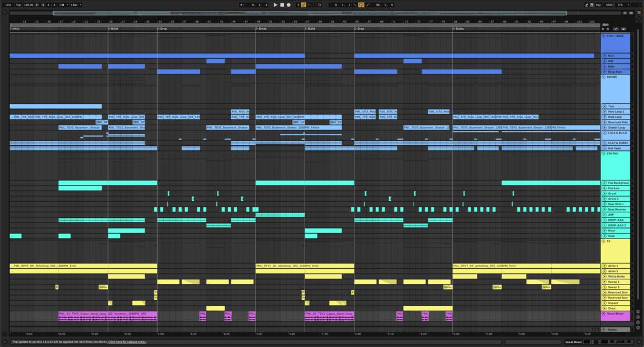
Task: Collapse the KICK + BASS group track
Action: 604,36
